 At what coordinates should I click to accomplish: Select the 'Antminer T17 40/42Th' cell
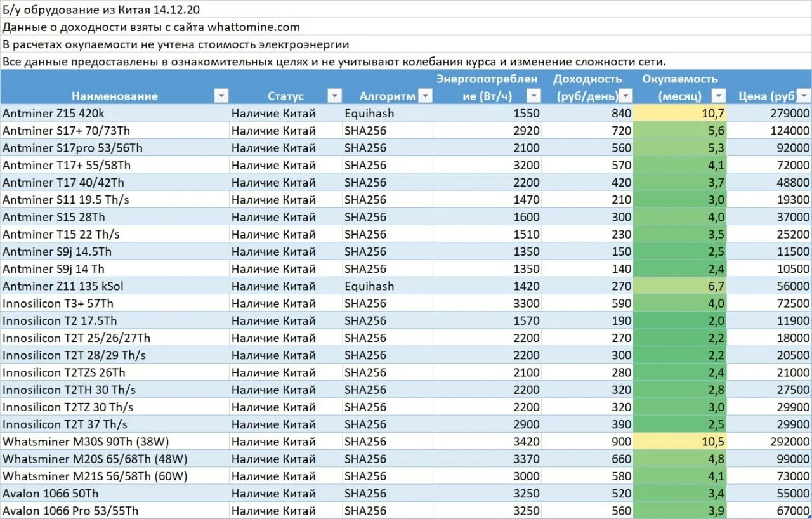[x=114, y=182]
